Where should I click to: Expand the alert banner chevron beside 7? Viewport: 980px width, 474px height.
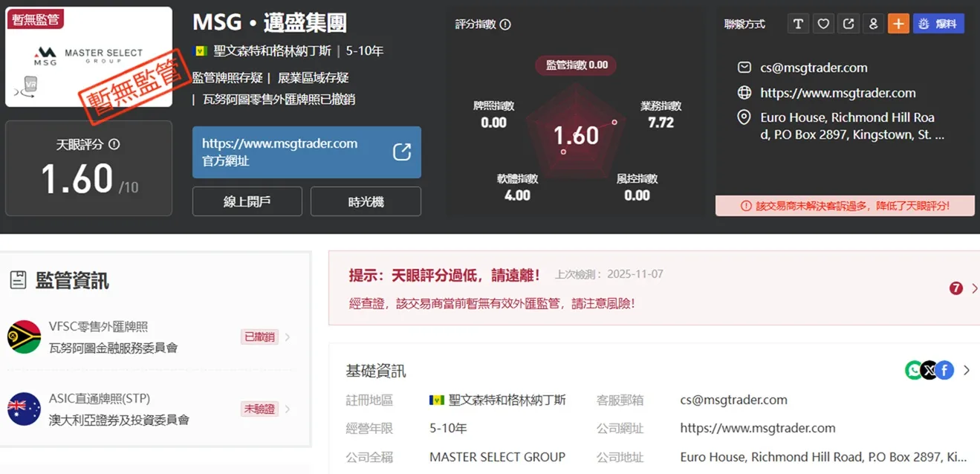click(x=974, y=288)
